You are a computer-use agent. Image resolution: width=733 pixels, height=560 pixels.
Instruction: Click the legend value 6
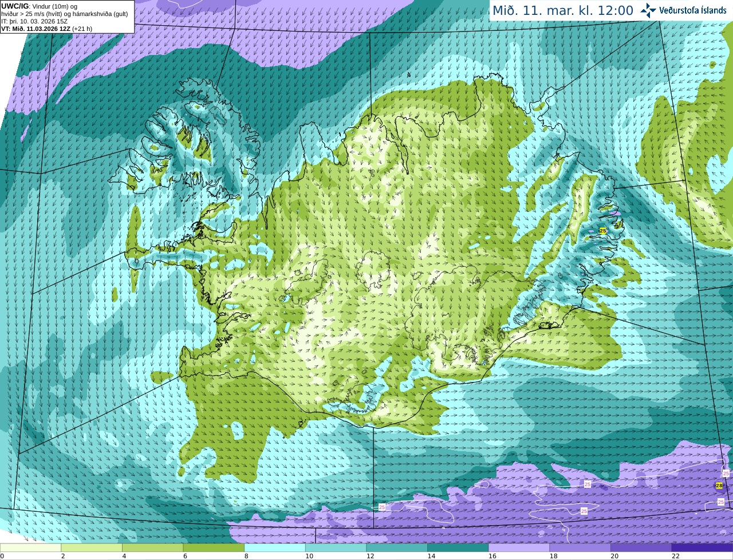click(x=186, y=556)
